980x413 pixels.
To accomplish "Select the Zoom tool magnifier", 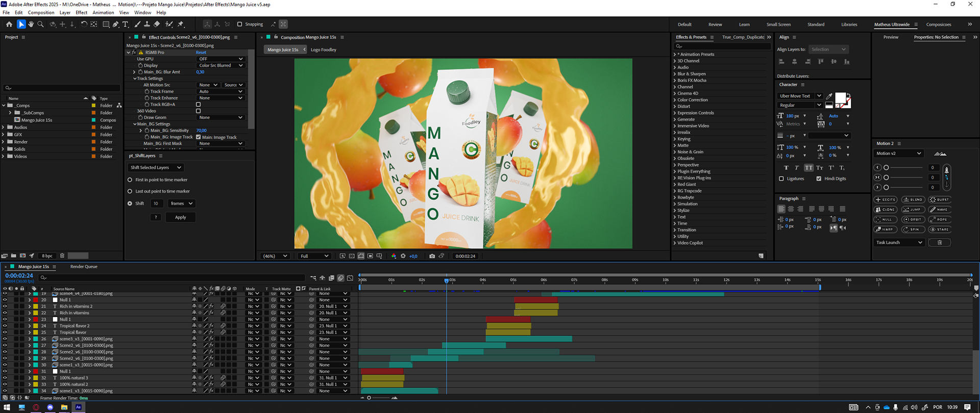I will pyautogui.click(x=41, y=24).
